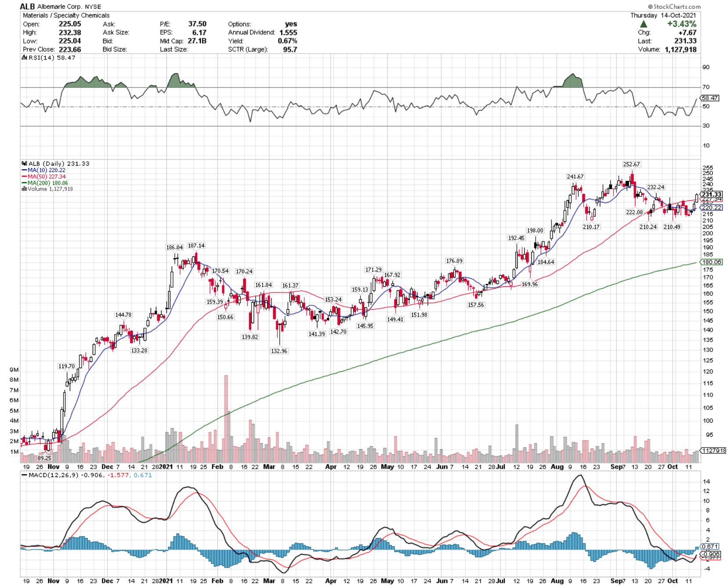Click the Yield value 0.67%

pyautogui.click(x=287, y=41)
